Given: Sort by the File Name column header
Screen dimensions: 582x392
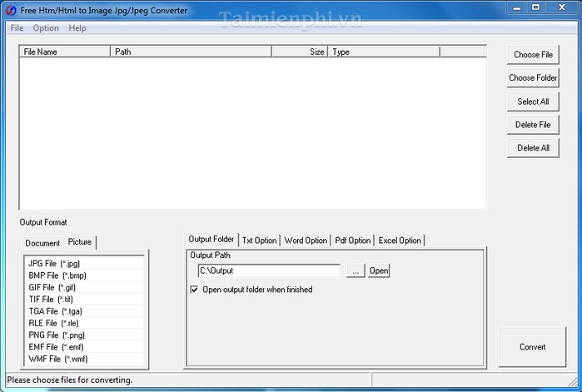Looking at the screenshot, I should [x=65, y=52].
